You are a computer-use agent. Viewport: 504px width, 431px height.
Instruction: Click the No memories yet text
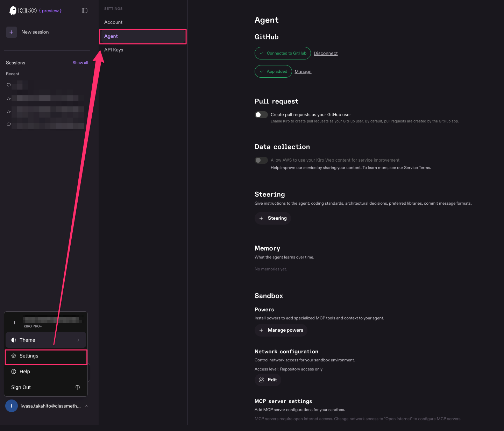point(271,269)
